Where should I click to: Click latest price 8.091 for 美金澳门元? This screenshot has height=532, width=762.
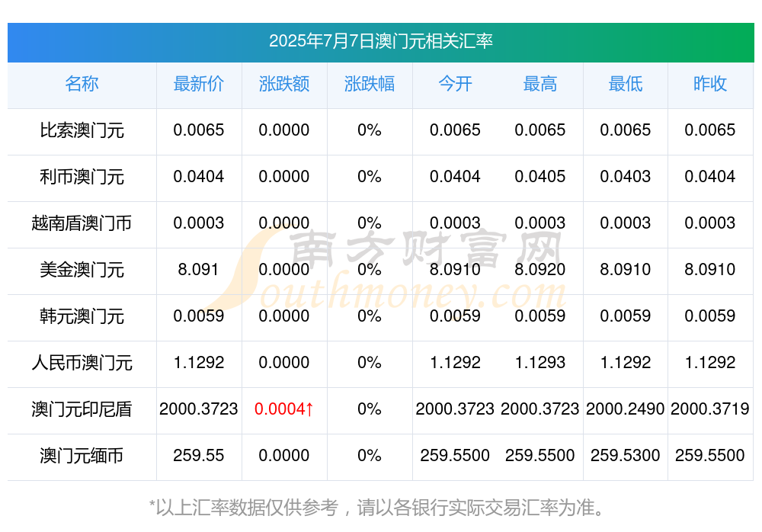[x=198, y=269]
